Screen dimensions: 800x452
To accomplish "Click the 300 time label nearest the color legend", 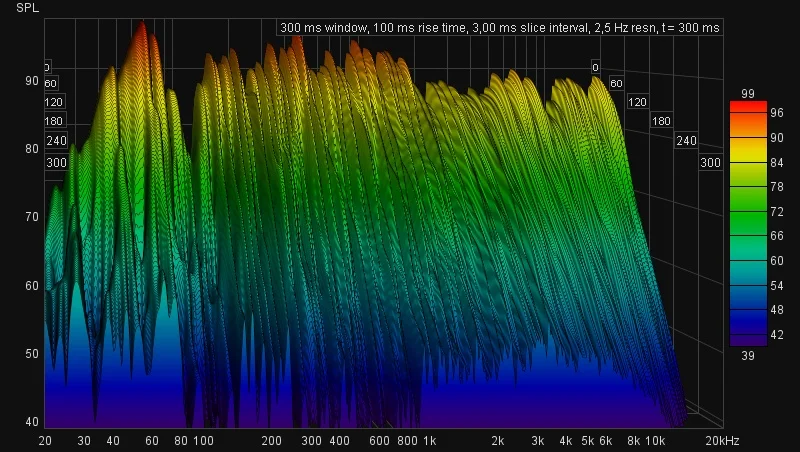I will (710, 163).
